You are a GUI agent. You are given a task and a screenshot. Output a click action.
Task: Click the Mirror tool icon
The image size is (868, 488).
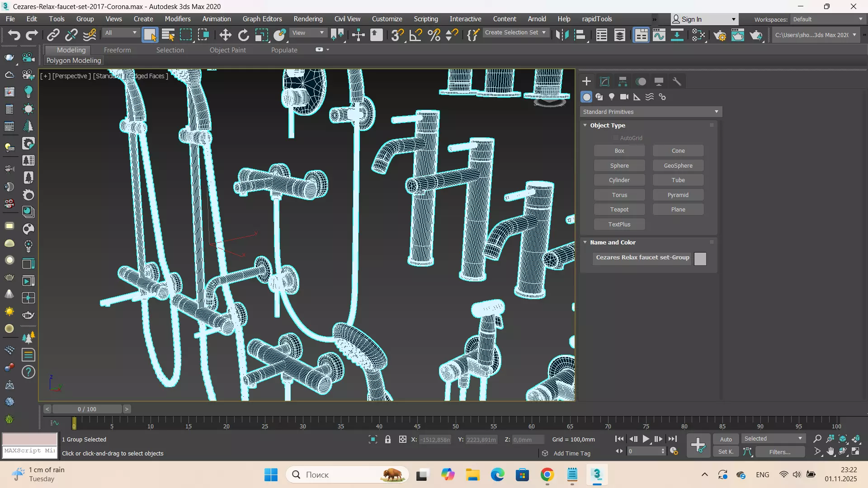pos(562,35)
